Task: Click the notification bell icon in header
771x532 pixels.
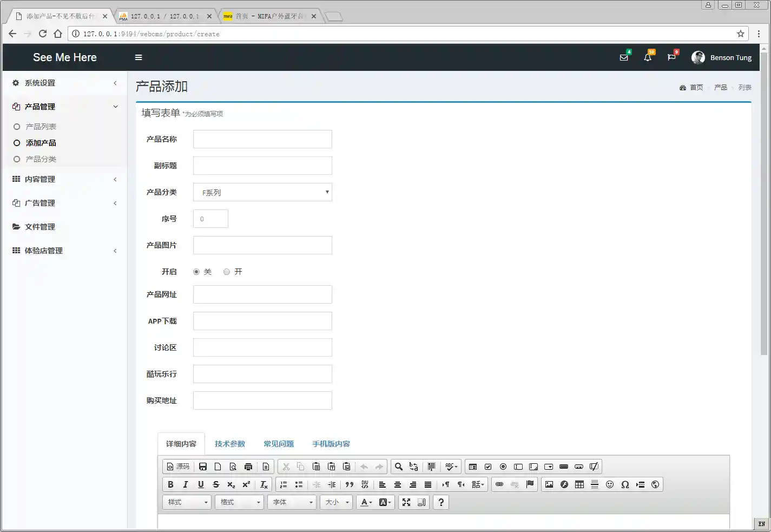Action: tap(648, 57)
